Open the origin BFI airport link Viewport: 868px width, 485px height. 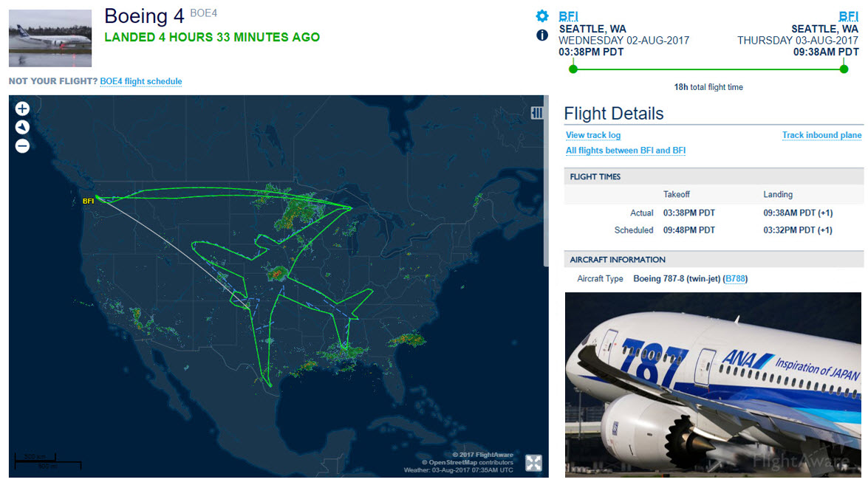point(569,16)
